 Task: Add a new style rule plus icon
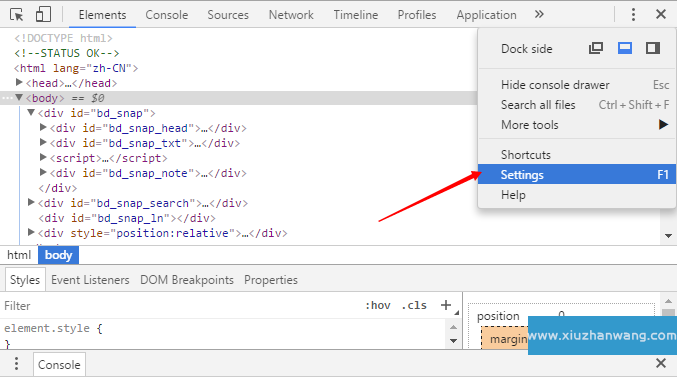[x=446, y=305]
